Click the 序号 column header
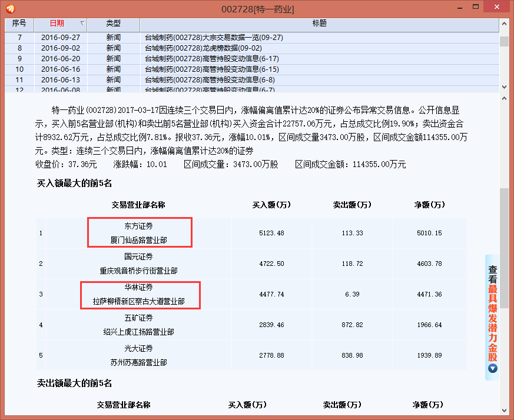The width and height of the screenshot is (514, 420). point(19,24)
